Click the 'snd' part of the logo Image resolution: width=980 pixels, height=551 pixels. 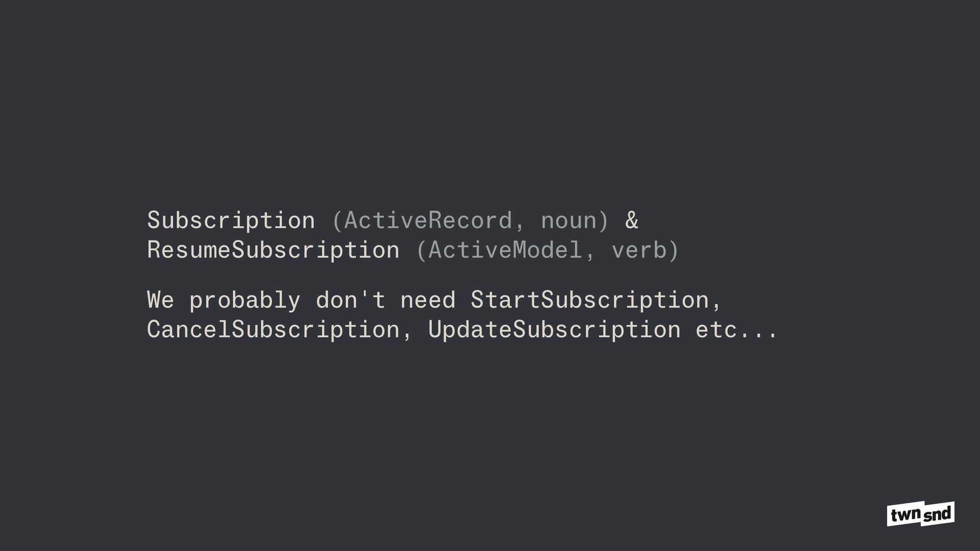pos(938,513)
